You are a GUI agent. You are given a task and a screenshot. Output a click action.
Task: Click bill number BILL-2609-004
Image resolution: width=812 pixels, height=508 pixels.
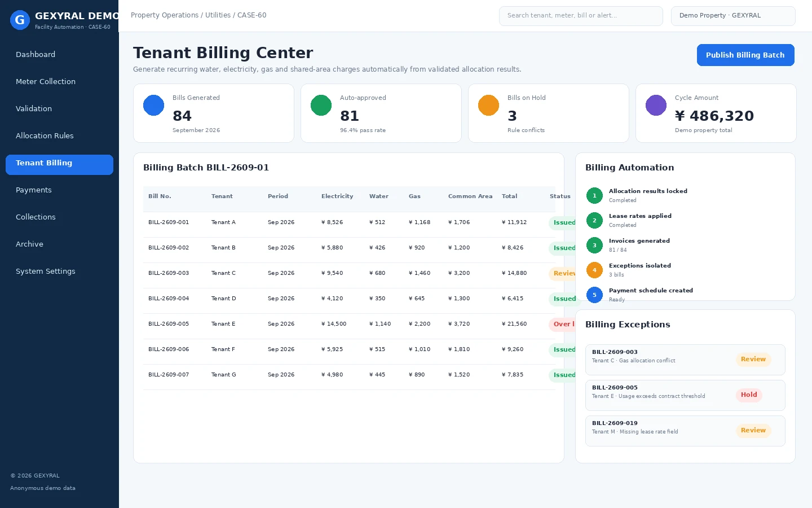point(169,299)
